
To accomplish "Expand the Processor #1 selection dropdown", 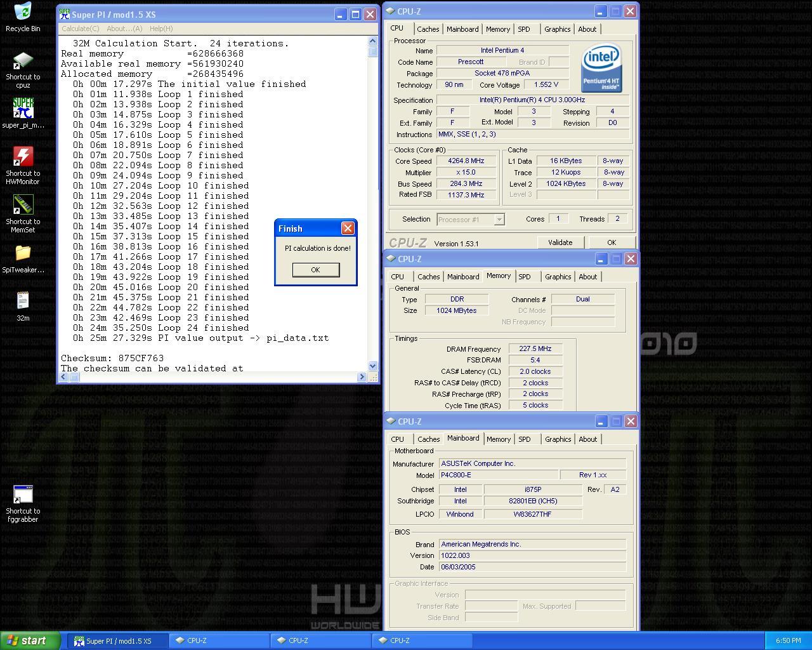I will click(499, 220).
